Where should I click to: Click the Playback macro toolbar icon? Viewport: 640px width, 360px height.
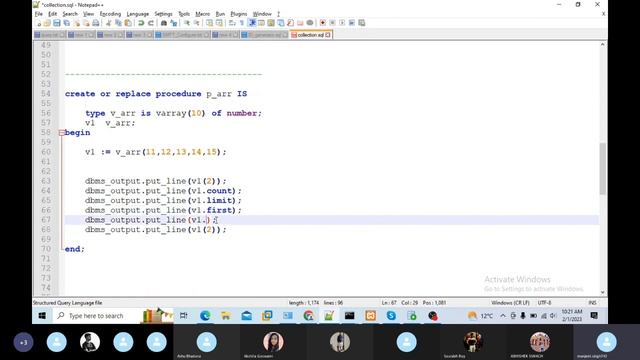pyautogui.click(x=342, y=23)
